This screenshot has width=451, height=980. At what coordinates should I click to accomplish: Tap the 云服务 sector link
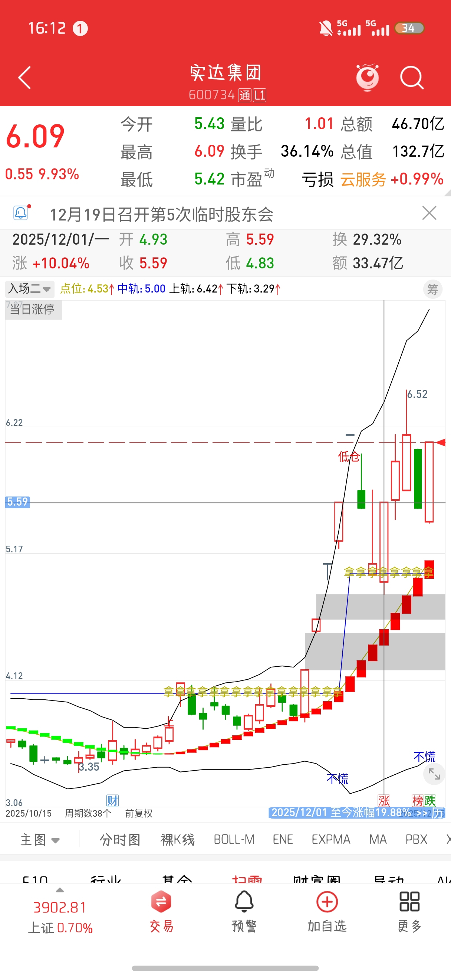click(363, 179)
